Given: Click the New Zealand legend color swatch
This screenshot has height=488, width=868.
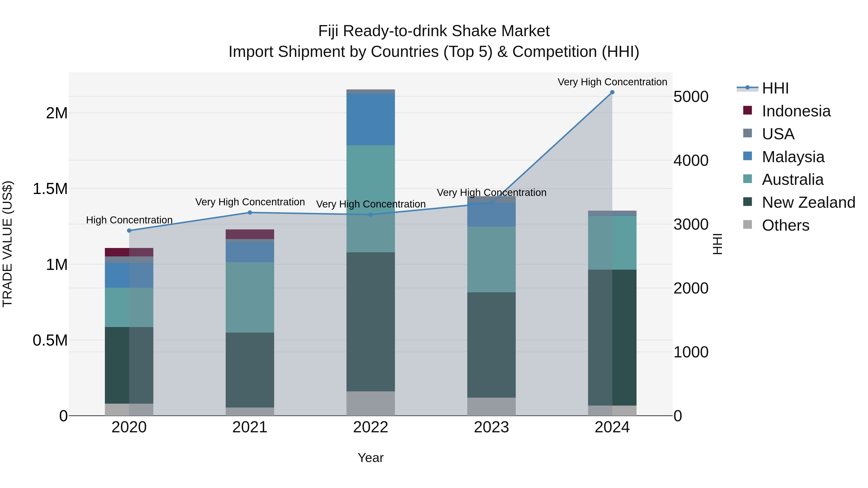Looking at the screenshot, I should click(x=747, y=202).
